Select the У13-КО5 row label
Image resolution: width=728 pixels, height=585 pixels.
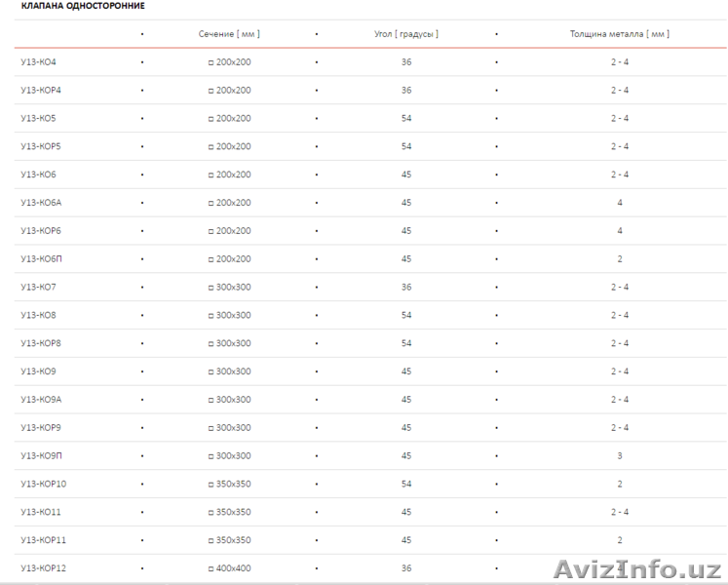pyautogui.click(x=38, y=119)
